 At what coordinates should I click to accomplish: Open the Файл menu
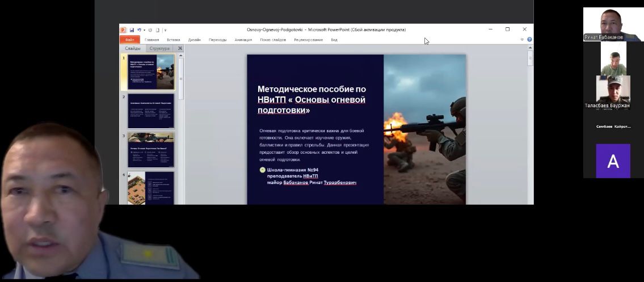[129, 40]
